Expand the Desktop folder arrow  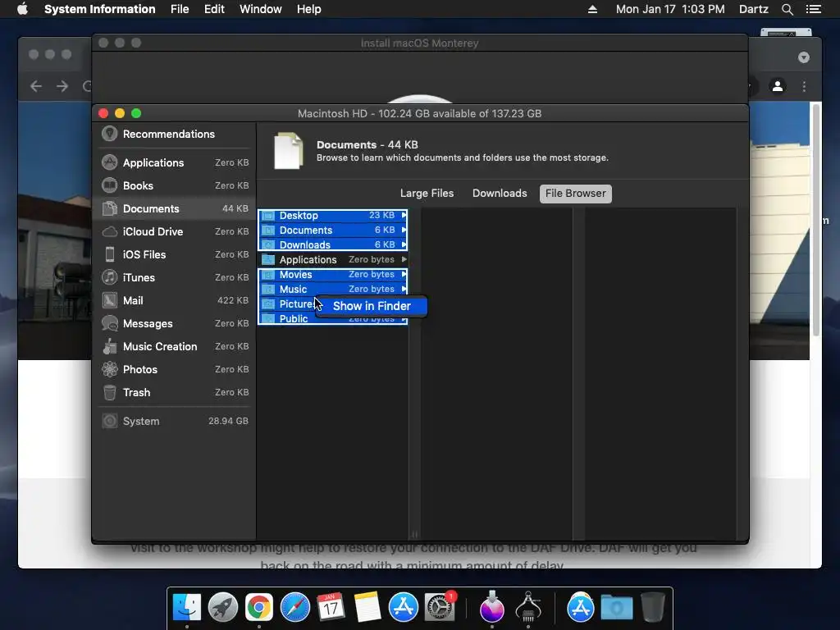coord(404,215)
